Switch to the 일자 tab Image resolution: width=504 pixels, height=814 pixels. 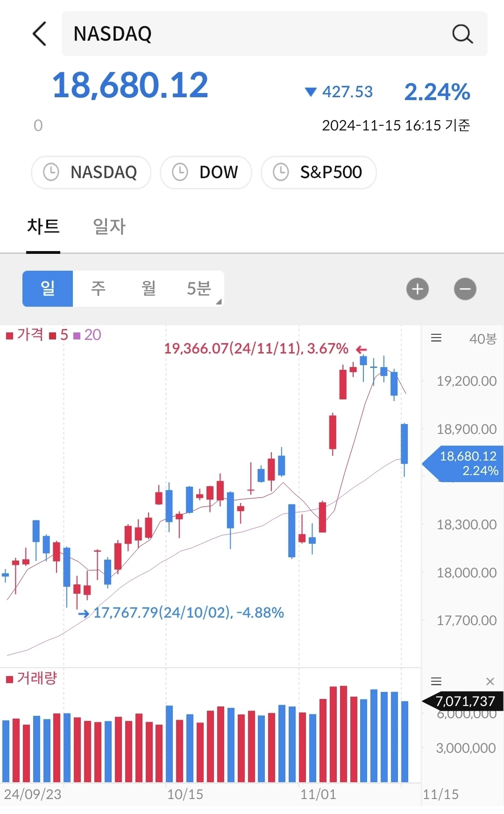[x=109, y=227]
